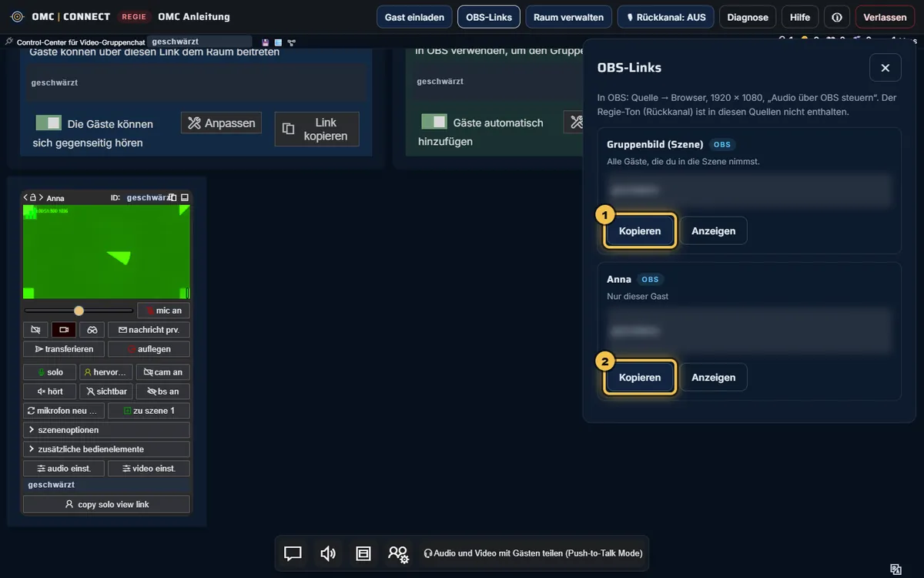Toggle Anna's 'mic an' button
Screen dimensions: 924x578
[x=164, y=311]
